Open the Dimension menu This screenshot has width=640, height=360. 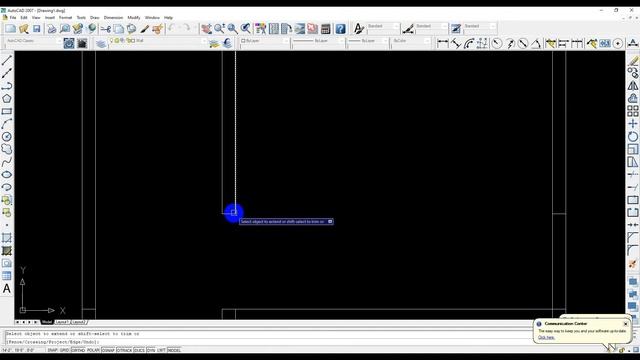(113, 18)
